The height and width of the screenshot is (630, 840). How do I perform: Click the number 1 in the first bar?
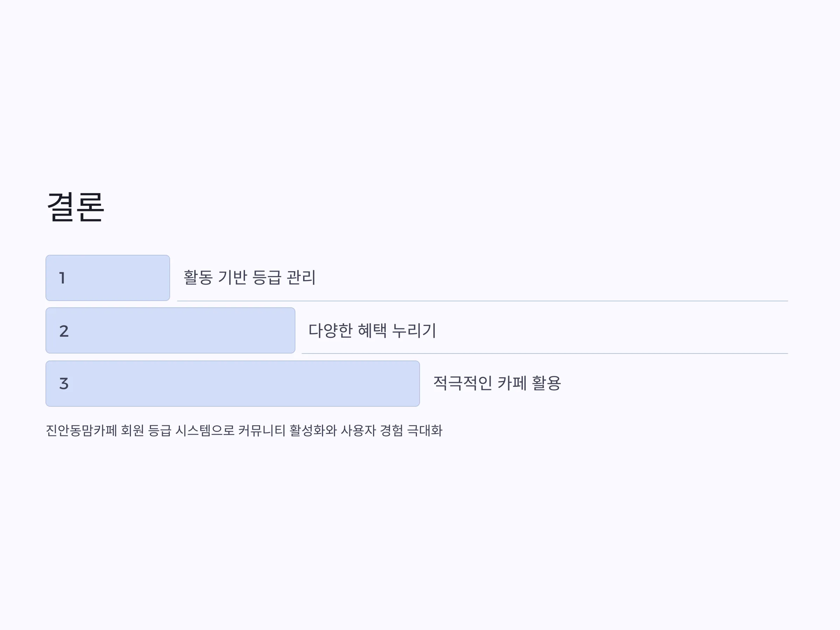(62, 278)
